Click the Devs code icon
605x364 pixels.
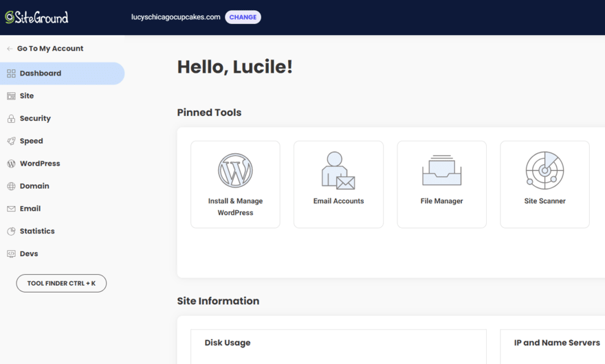click(11, 253)
